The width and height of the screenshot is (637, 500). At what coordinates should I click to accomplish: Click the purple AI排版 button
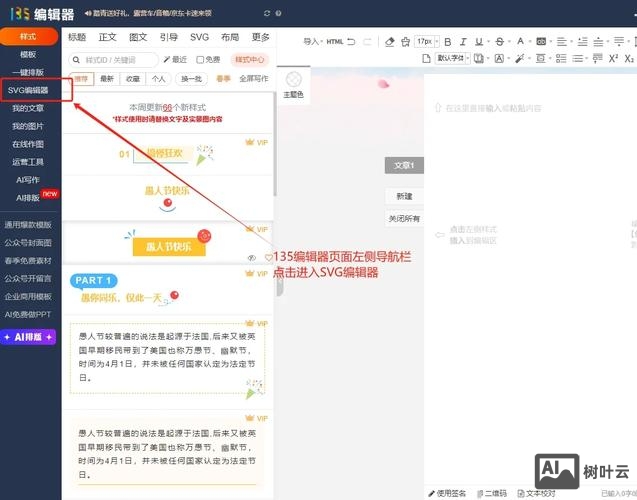click(x=28, y=337)
